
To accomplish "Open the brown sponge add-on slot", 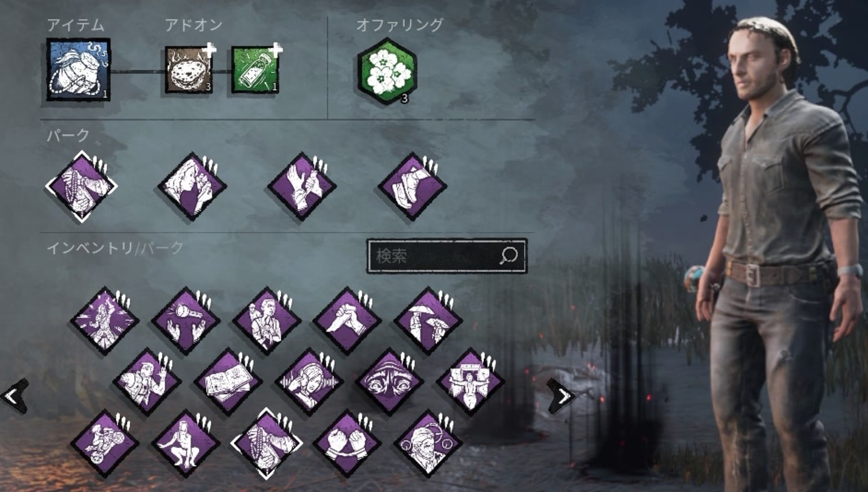I will pyautogui.click(x=189, y=70).
